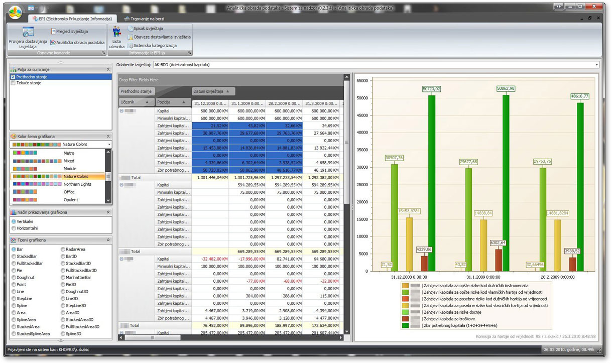Click the Drop Filter Fields Here area
612x364 pixels.
139,80
